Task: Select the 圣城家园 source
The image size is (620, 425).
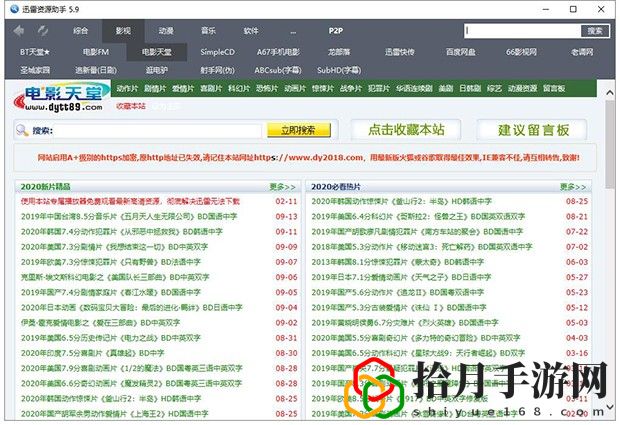Action: [35, 70]
